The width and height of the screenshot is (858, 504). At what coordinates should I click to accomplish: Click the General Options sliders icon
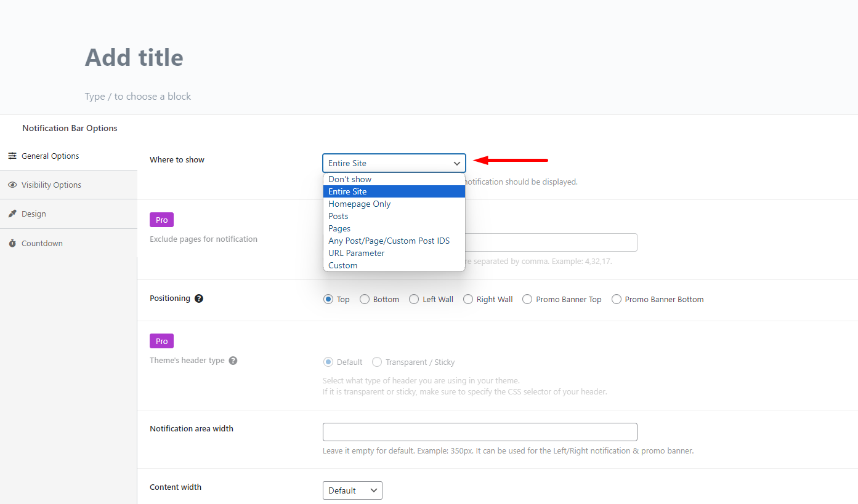tap(12, 156)
